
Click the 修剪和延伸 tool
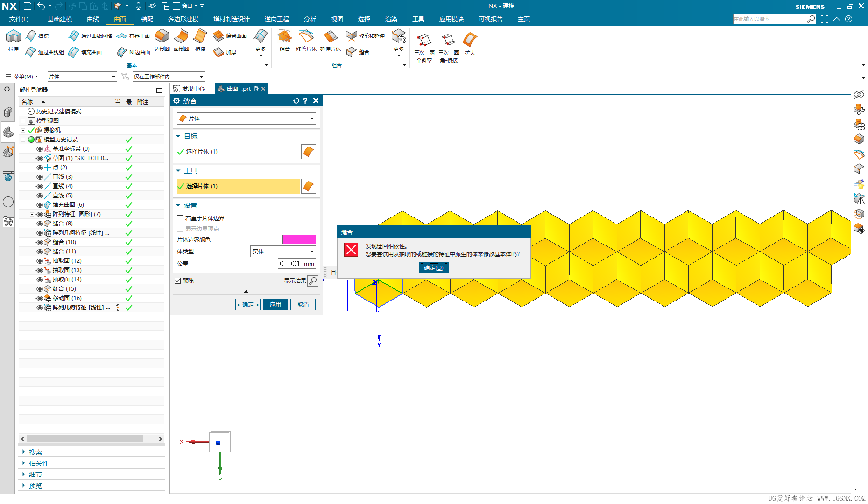[x=366, y=36]
